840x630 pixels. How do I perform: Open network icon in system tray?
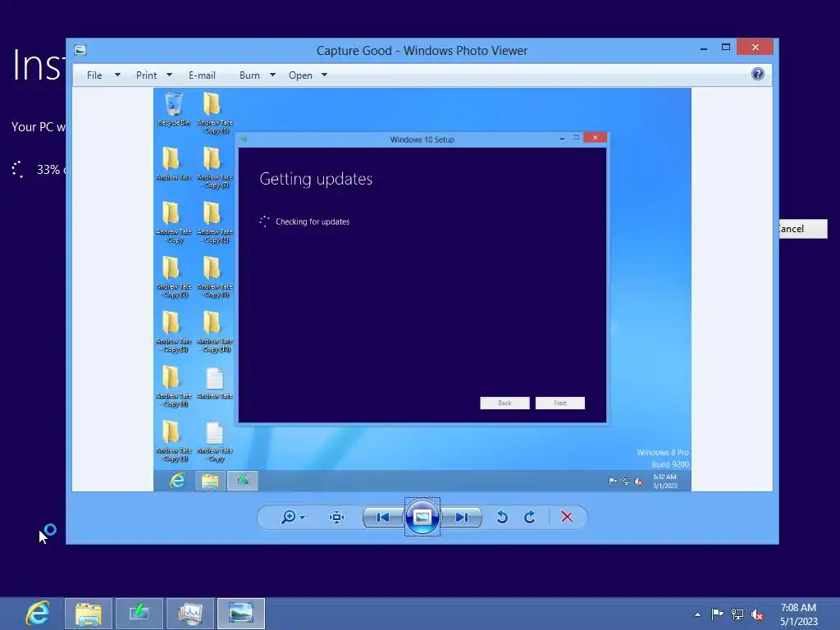(737, 614)
